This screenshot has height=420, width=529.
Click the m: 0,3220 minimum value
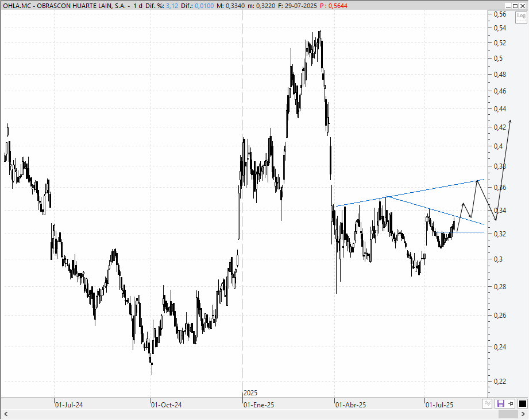261,6
